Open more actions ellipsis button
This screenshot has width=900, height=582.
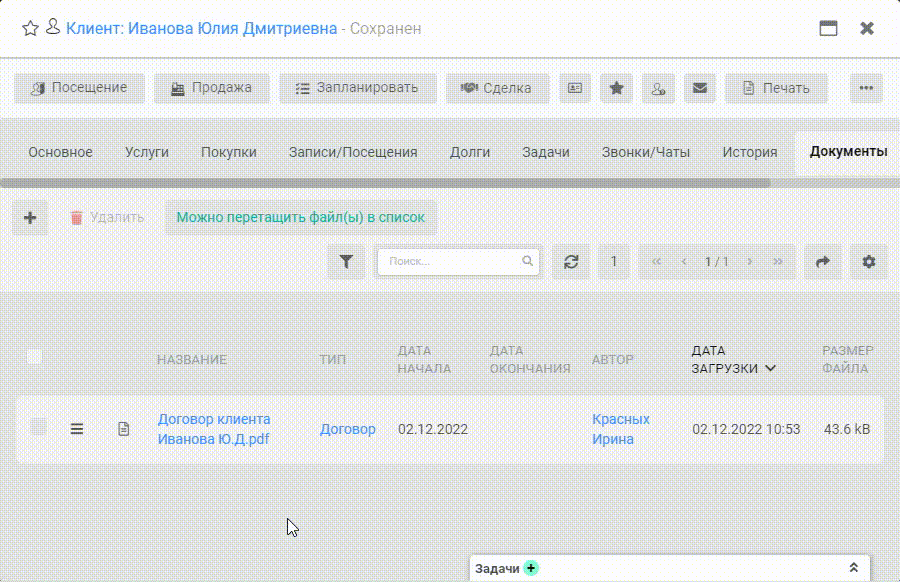coord(866,88)
